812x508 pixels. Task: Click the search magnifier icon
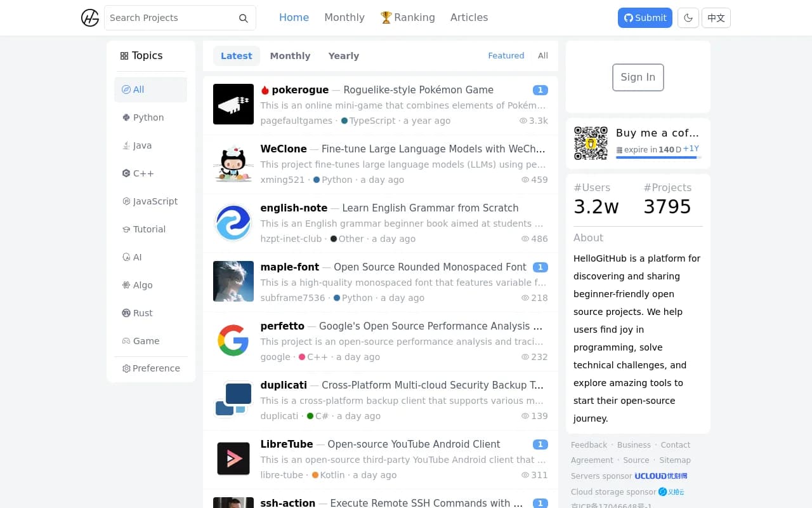click(x=243, y=18)
